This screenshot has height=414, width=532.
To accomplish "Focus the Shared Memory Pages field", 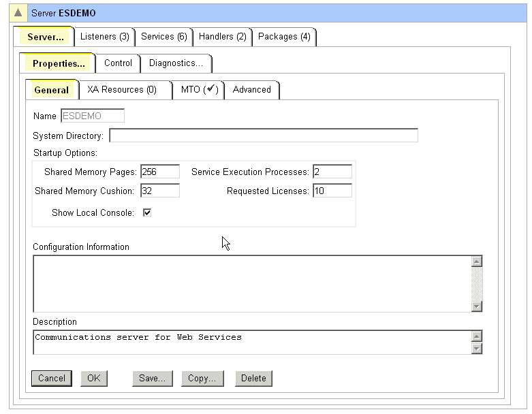I will (159, 172).
